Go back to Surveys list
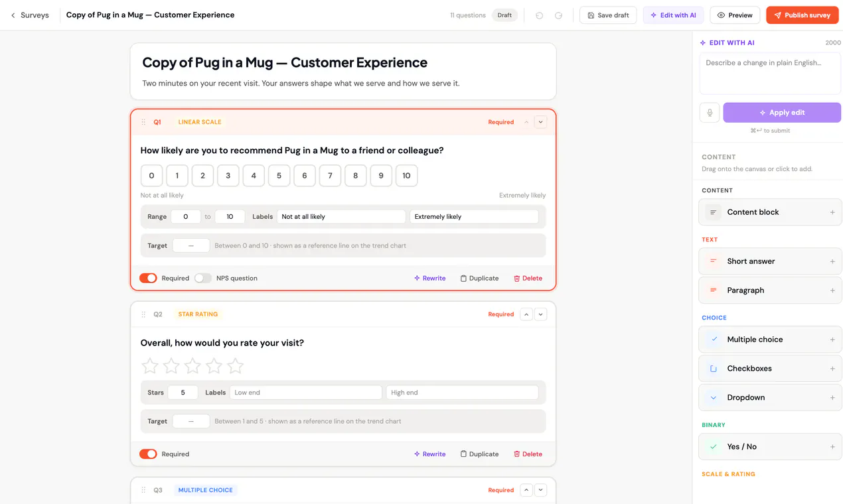The image size is (843, 504). pyautogui.click(x=30, y=15)
